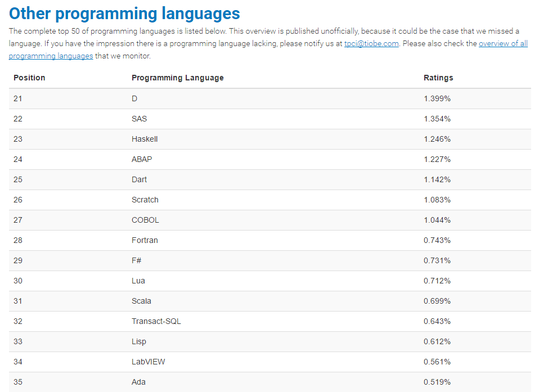Screen dimensions: 539x392
Task: Open the tpci@tiobe.com email link
Action: (x=371, y=44)
